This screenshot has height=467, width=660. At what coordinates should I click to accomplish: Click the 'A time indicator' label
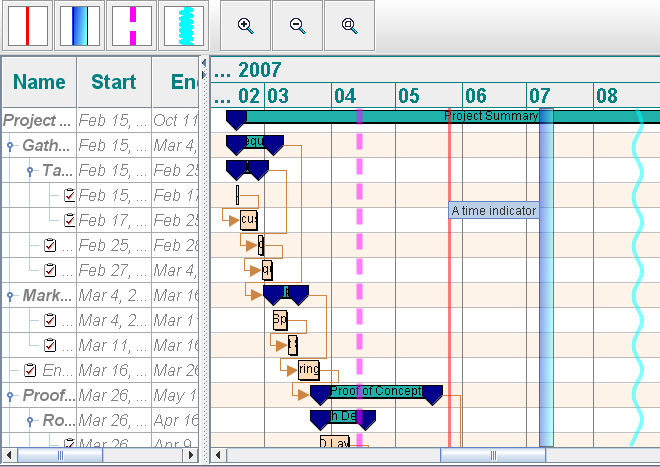(x=494, y=211)
